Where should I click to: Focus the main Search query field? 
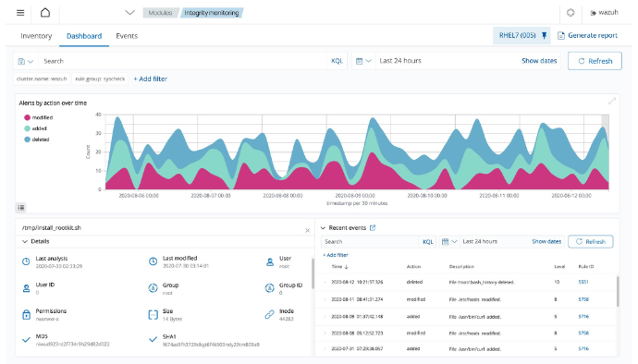[x=183, y=61]
